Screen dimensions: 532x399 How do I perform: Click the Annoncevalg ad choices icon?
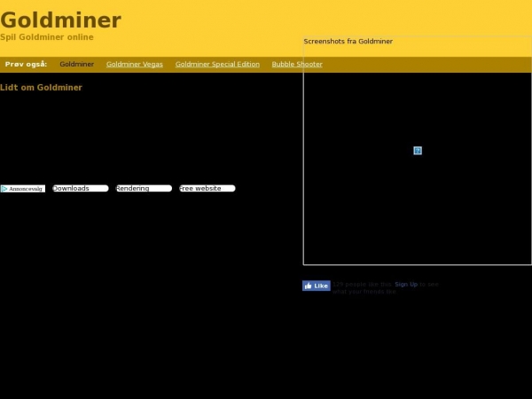(23, 189)
